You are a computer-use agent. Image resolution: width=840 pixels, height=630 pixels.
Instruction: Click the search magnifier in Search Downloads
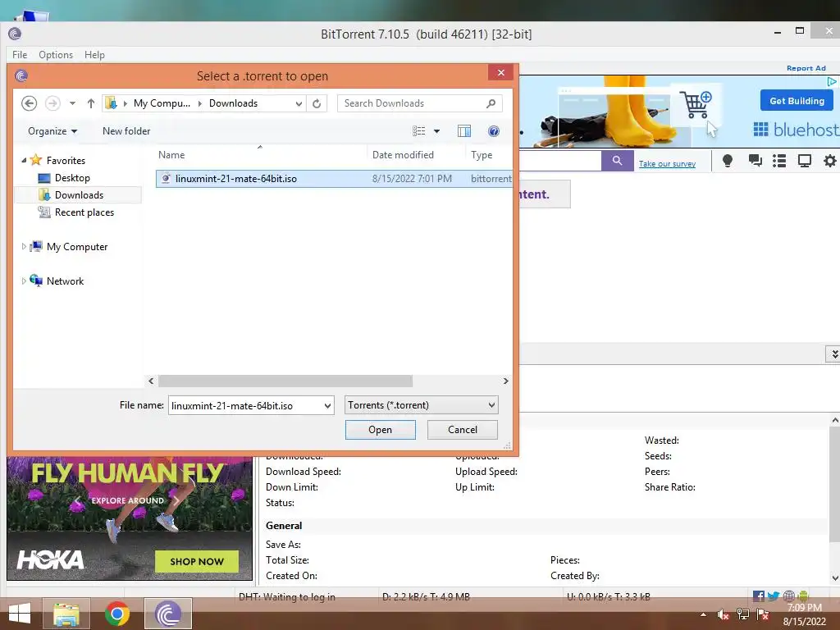491,103
